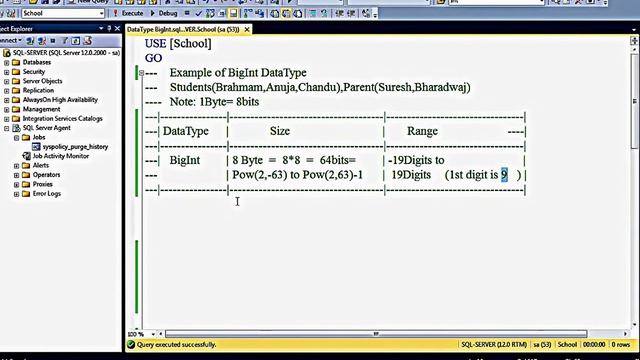Specify Values for Template Parameters icon
Viewport: 640px width, 360px height.
click(x=366, y=13)
